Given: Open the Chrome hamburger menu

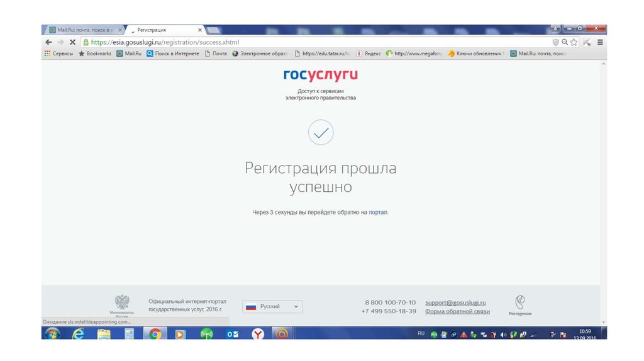Looking at the screenshot, I should pyautogui.click(x=600, y=42).
